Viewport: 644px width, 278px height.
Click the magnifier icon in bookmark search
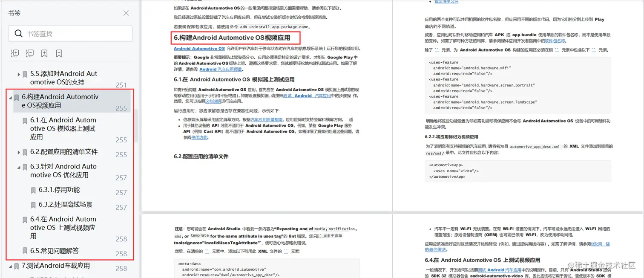[18, 34]
